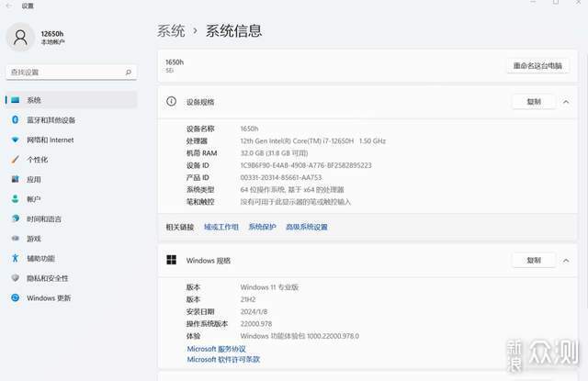Open 蓝牙和其他设备 settings

[72, 120]
